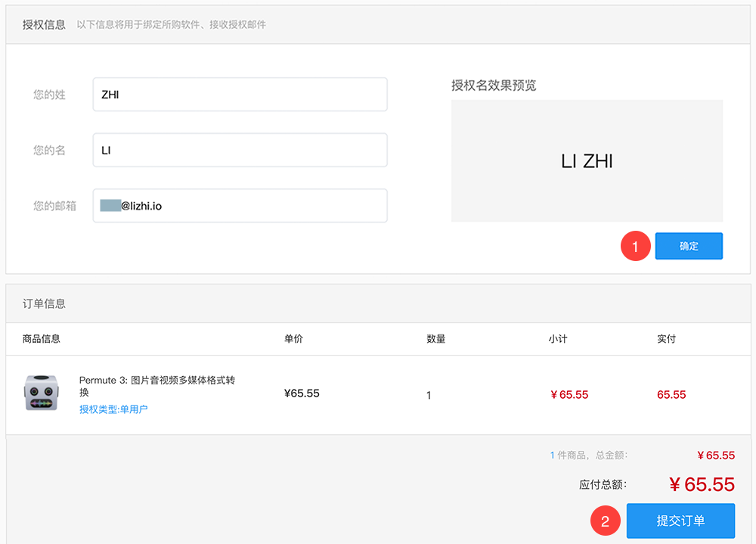Click the LI ZHI license name preview

point(587,161)
